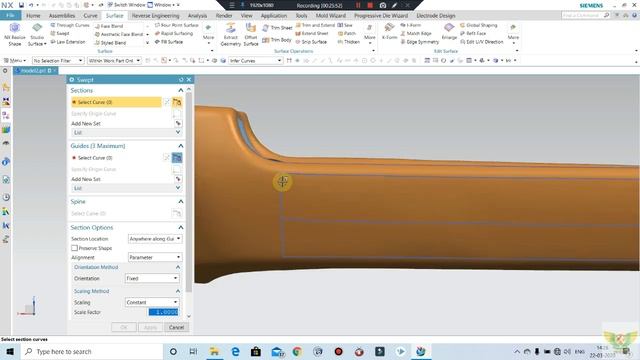Click Add New Set icon under Guides
This screenshot has width=640, height=360.
coord(178,179)
